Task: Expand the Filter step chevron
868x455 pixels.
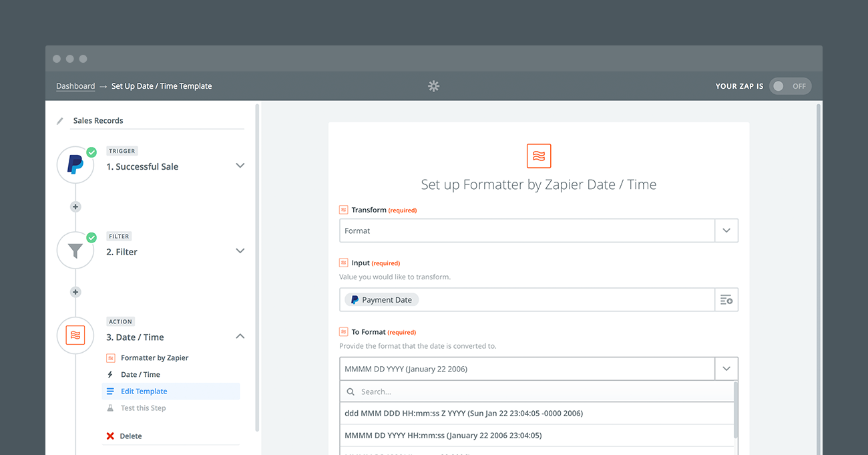Action: (x=240, y=251)
